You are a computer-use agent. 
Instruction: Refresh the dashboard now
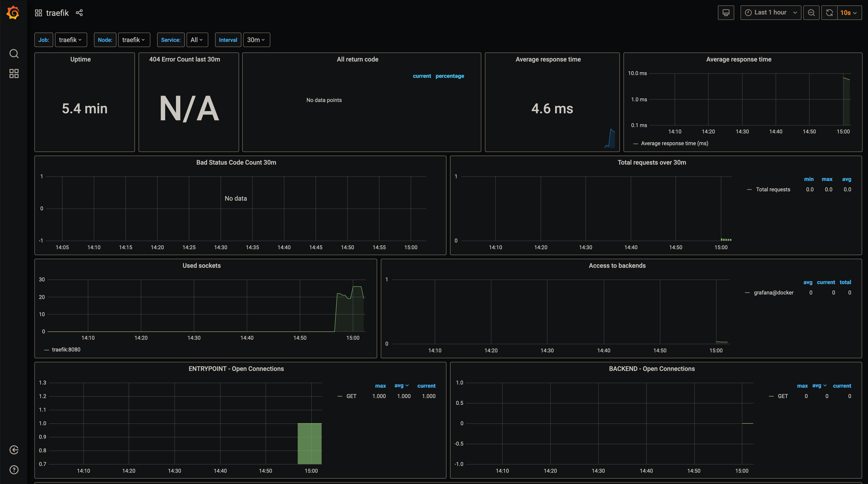pos(829,13)
